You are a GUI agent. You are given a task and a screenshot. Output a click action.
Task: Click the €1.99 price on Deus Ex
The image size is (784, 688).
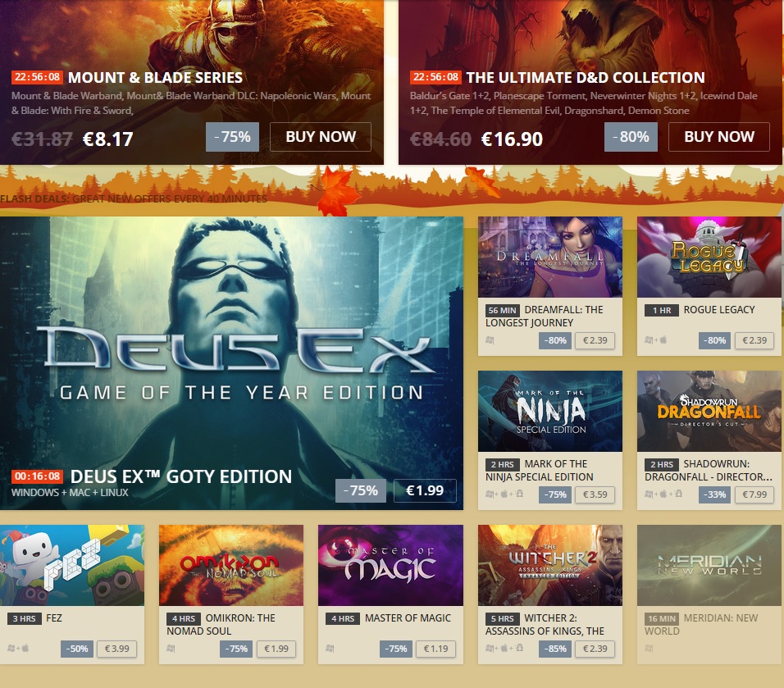[x=425, y=490]
